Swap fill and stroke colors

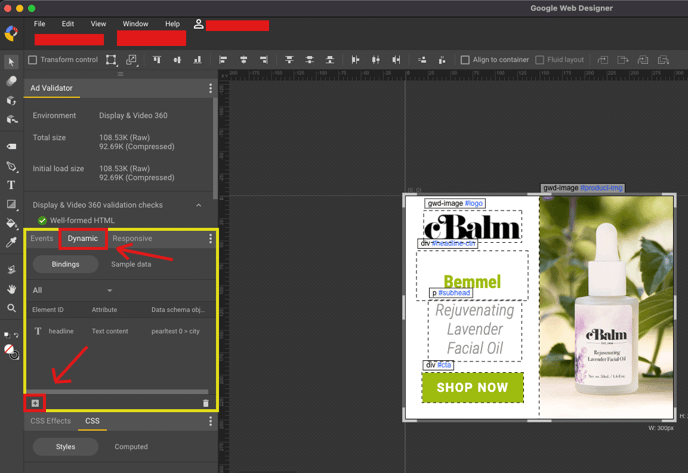[x=16, y=335]
